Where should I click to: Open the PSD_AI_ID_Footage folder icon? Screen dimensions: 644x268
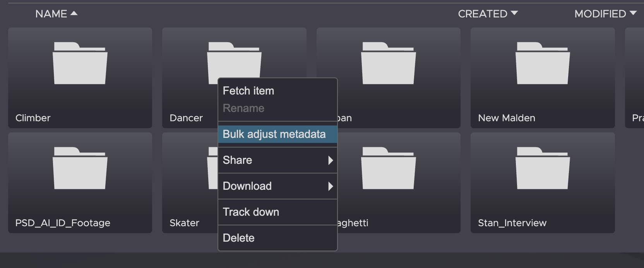[x=80, y=168]
